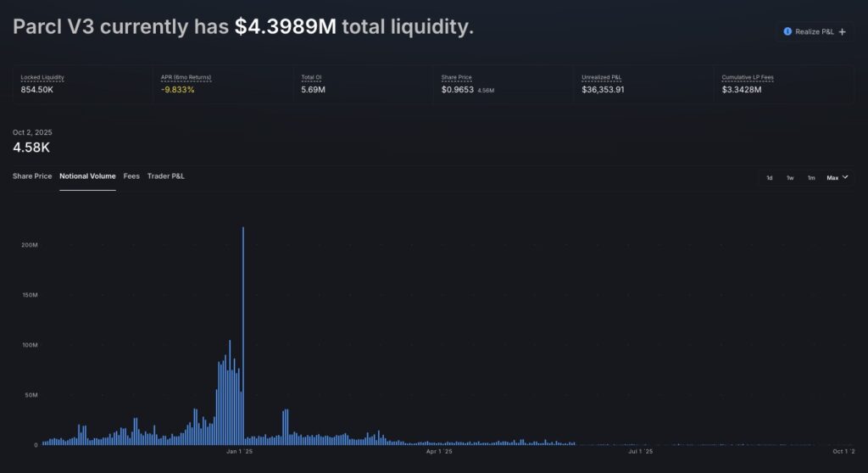This screenshot has height=473, width=868.
Task: Click the Locked Liquidity label
Action: 42,77
